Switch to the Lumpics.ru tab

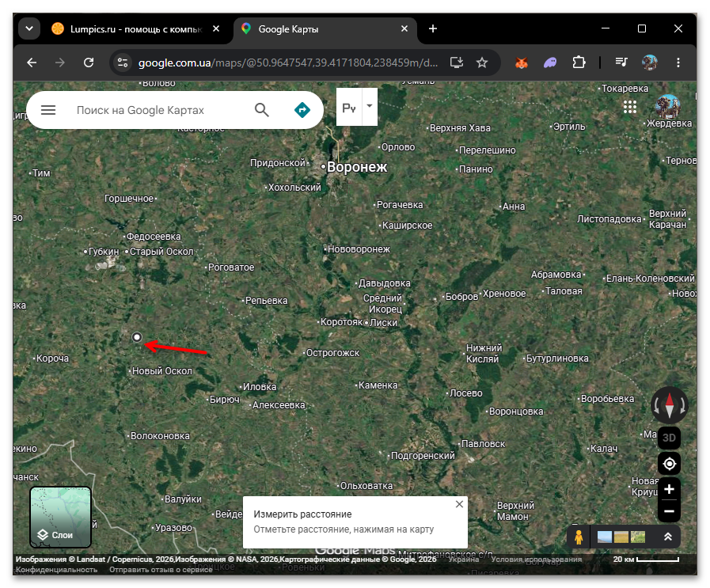pos(136,29)
